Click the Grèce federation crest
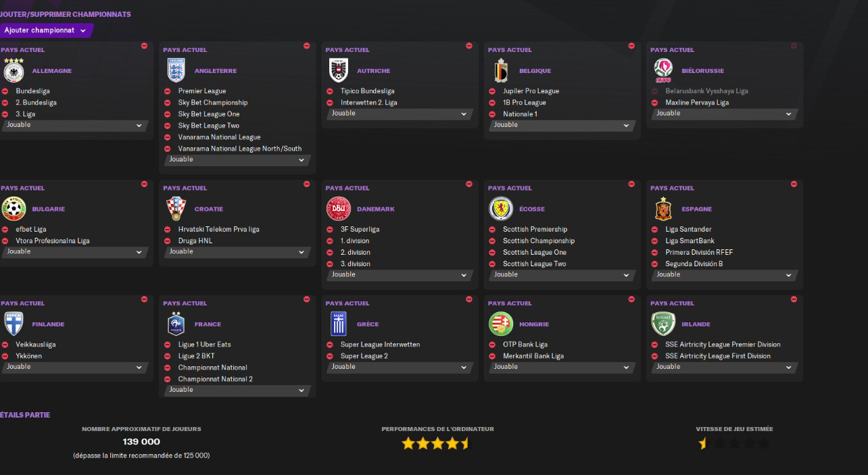Image resolution: width=868 pixels, height=475 pixels. coord(339,324)
